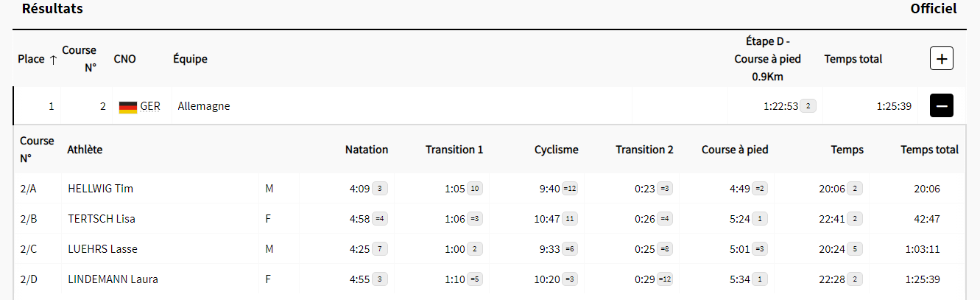The image size is (980, 300).
Task: Click TERTSCH's cycling rank badge 11
Action: tap(570, 219)
